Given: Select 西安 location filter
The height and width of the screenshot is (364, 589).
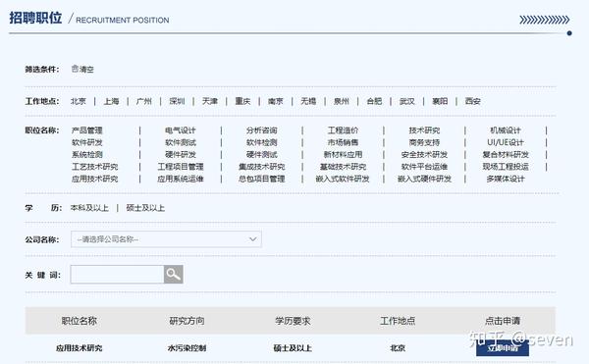Looking at the screenshot, I should [472, 101].
